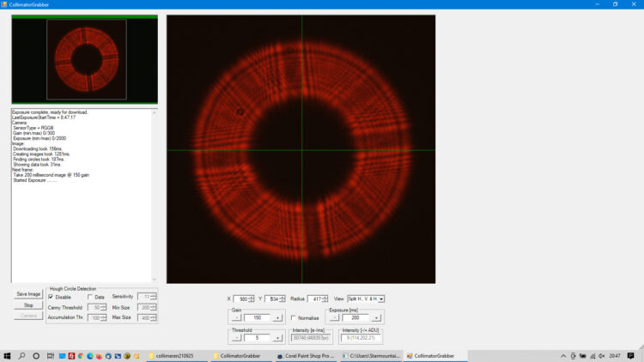Screen dimensions: 644x362
Task: Click the Radius spinner arrows
Action: coord(325,299)
